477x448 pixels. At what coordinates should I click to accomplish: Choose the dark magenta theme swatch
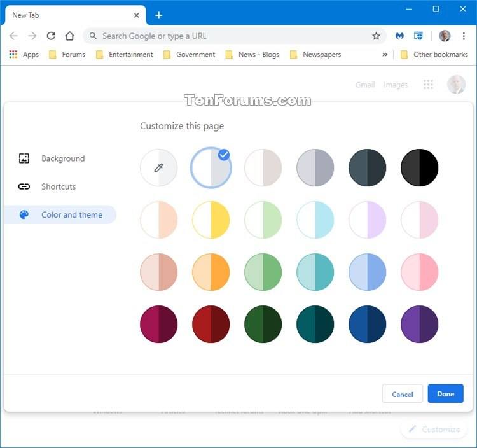[159, 324]
